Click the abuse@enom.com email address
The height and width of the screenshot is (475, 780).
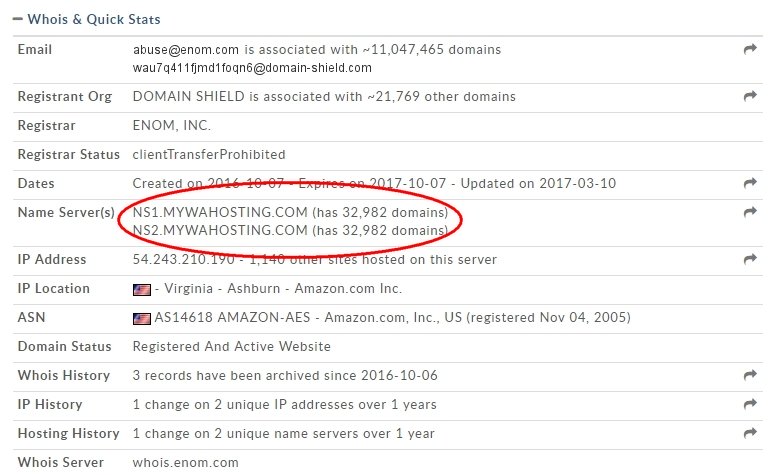tap(186, 50)
